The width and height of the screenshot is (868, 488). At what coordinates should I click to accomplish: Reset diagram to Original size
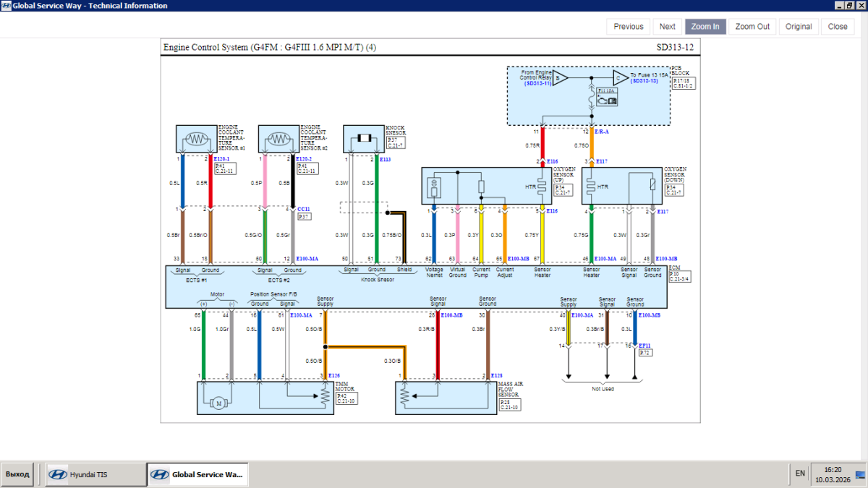tap(799, 27)
